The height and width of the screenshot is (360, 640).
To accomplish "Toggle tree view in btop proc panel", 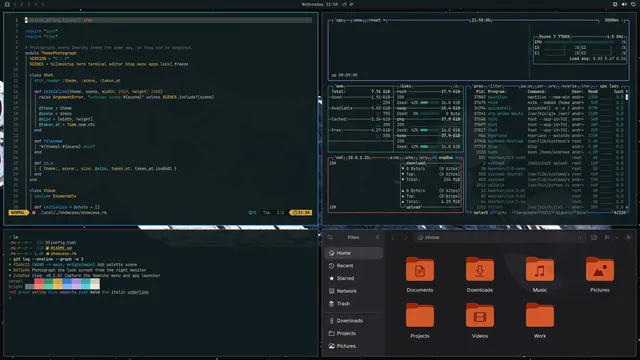I will pos(586,86).
